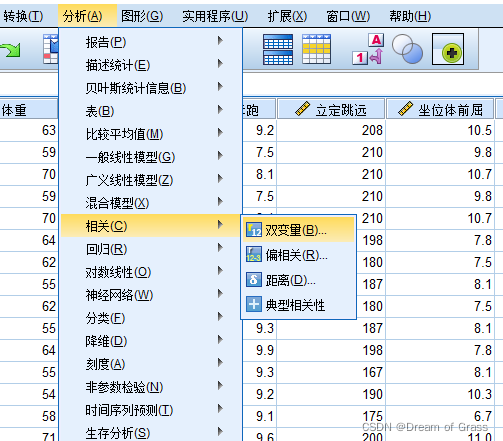503x441 pixels.
Task: Choose 偏相关(R)... from the submenu
Action: [299, 255]
